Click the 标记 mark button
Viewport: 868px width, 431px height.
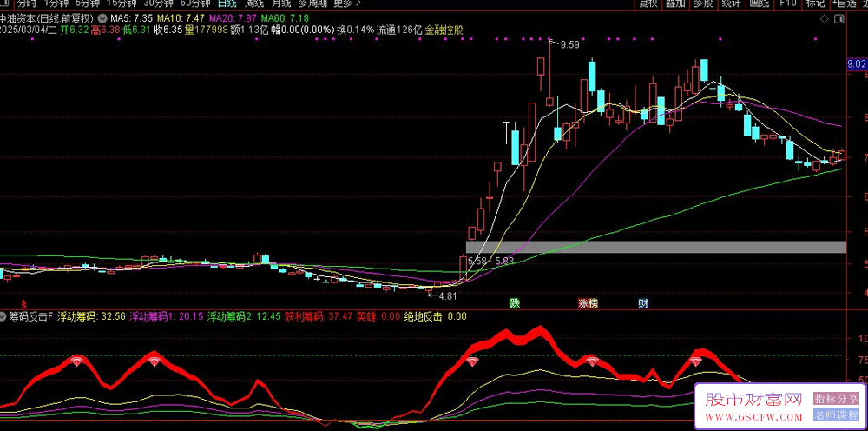pos(815,3)
